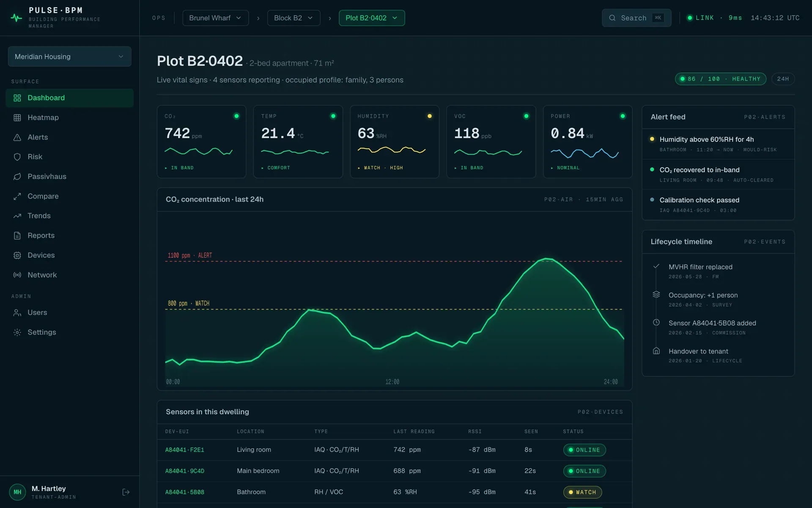Open device link A84041·9C4D

pyautogui.click(x=184, y=471)
